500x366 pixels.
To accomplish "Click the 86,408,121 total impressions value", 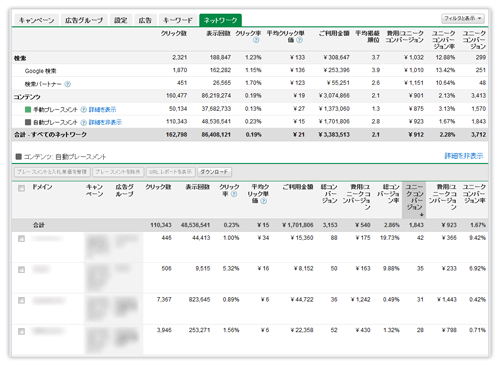I will coord(216,135).
